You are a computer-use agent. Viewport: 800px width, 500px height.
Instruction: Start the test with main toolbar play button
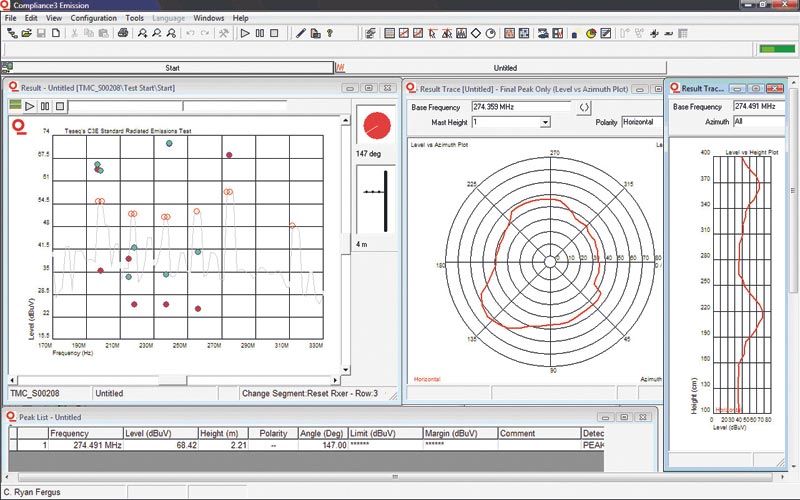tap(245, 34)
